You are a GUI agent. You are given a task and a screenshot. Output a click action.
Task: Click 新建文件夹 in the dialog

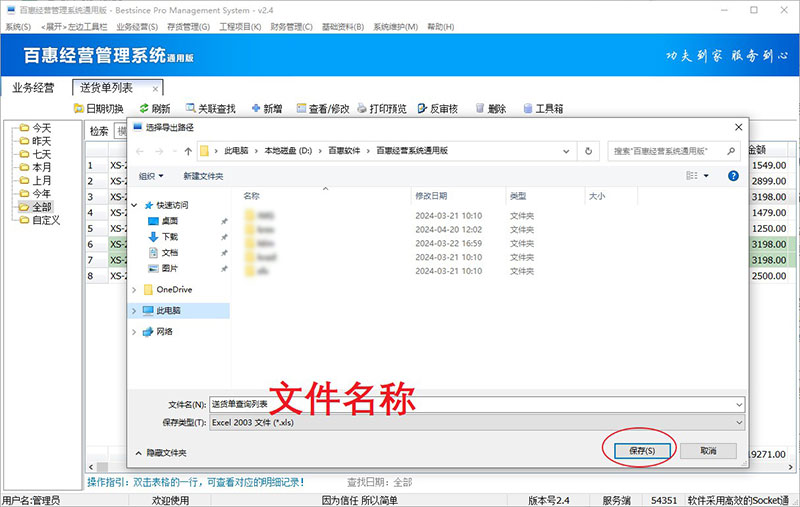(x=203, y=176)
